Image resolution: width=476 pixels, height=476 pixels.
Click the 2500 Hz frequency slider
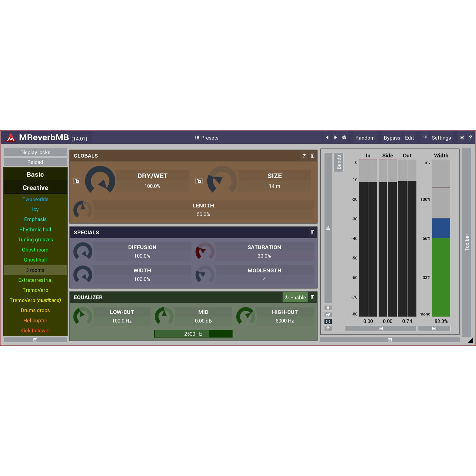[193, 334]
